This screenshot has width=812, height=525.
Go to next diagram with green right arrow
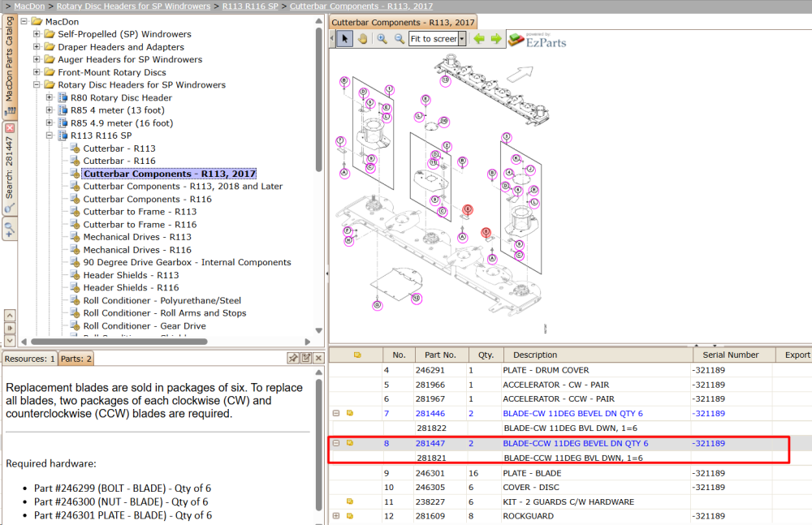tap(496, 39)
